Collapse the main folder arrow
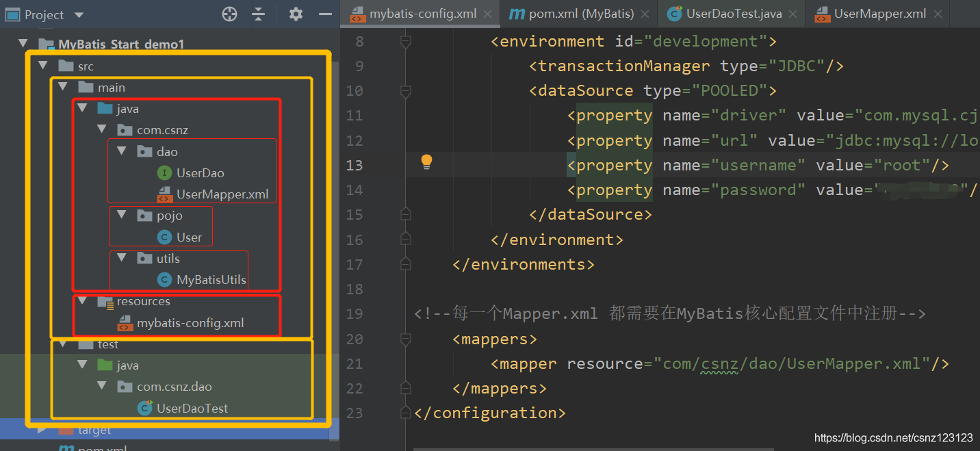 (63, 87)
